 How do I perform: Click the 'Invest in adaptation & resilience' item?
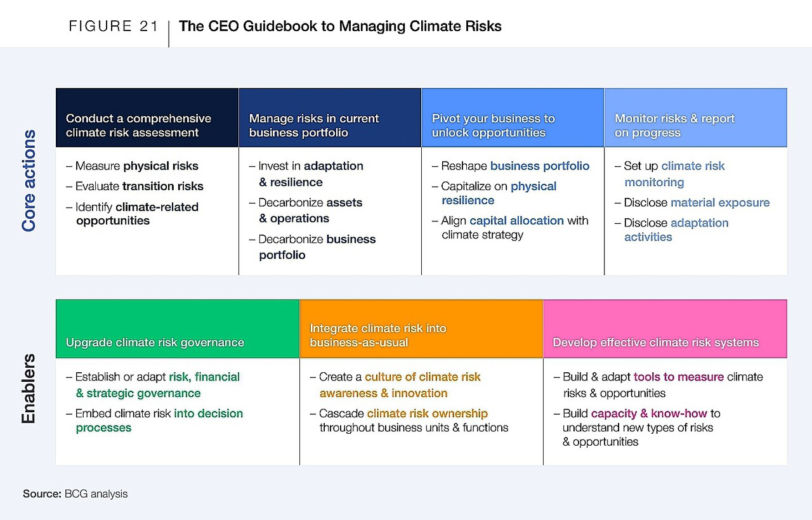point(310,174)
